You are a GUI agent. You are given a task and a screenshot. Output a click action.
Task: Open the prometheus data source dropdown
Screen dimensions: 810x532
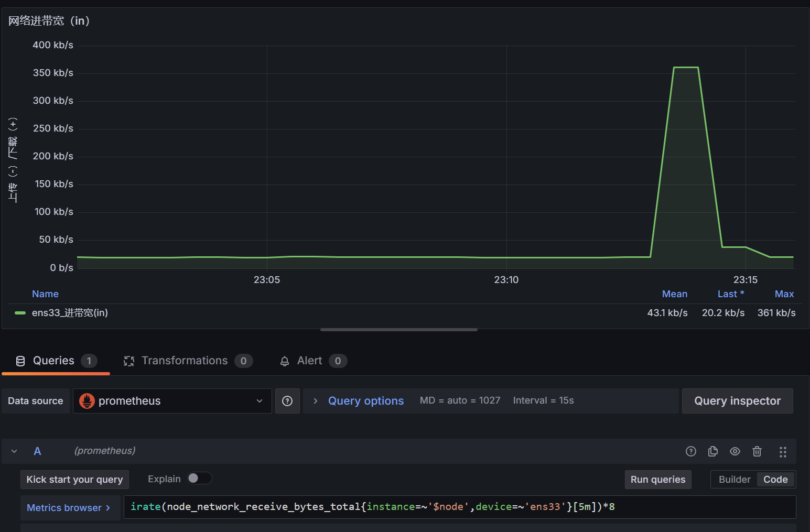(172, 401)
